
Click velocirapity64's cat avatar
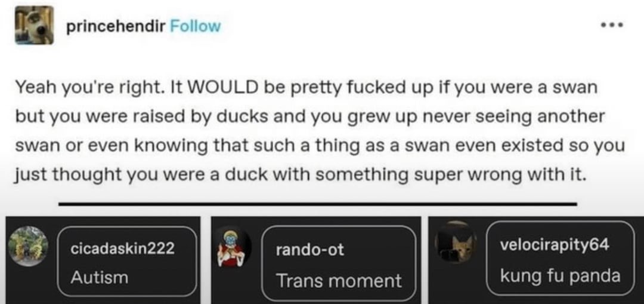click(456, 242)
